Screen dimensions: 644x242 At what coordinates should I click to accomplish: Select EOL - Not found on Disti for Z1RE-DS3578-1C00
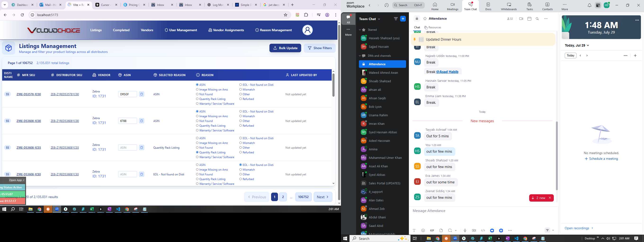coord(241,85)
